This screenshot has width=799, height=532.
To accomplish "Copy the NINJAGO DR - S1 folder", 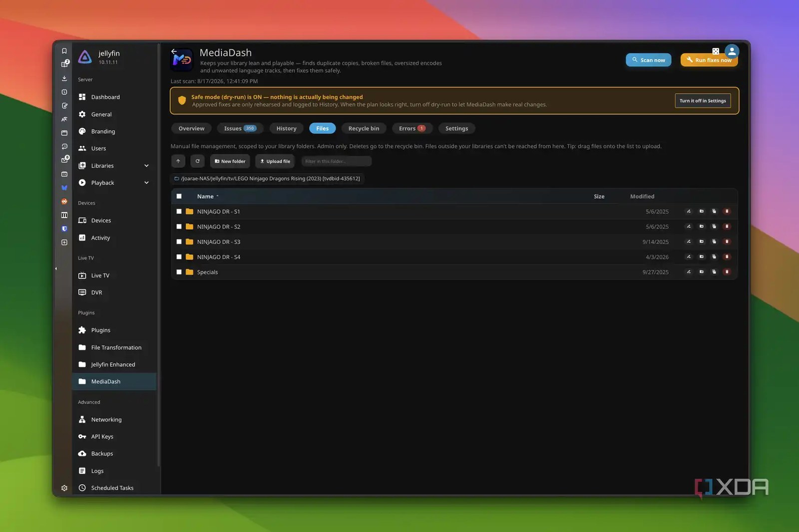I will 714,212.
